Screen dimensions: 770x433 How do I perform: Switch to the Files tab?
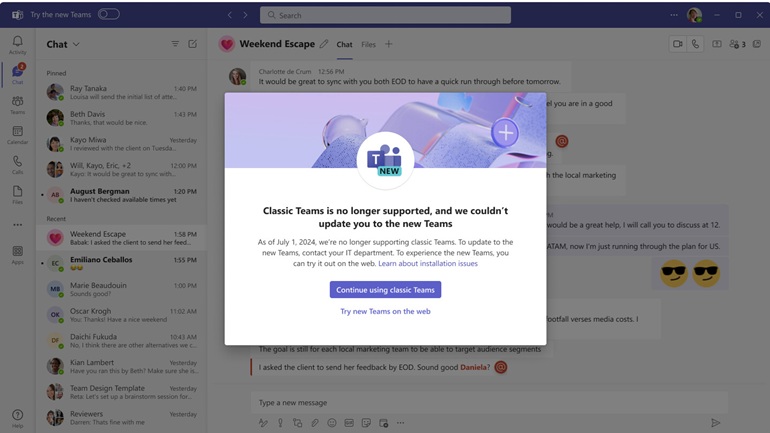coord(368,45)
